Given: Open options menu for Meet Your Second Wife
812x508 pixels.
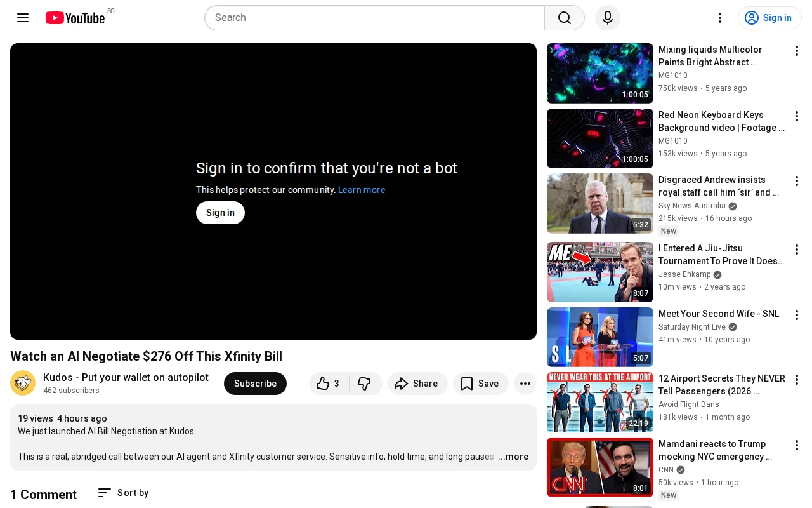Looking at the screenshot, I should tap(797, 315).
